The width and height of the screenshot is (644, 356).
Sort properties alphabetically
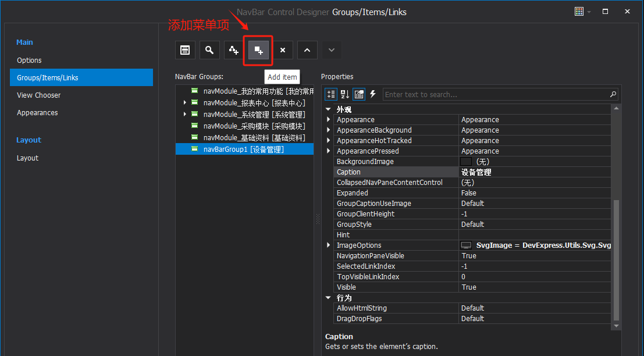[x=345, y=94]
